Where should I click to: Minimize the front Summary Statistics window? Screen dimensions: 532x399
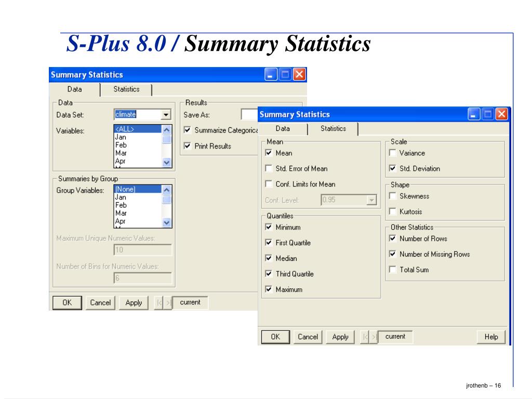pyautogui.click(x=474, y=114)
